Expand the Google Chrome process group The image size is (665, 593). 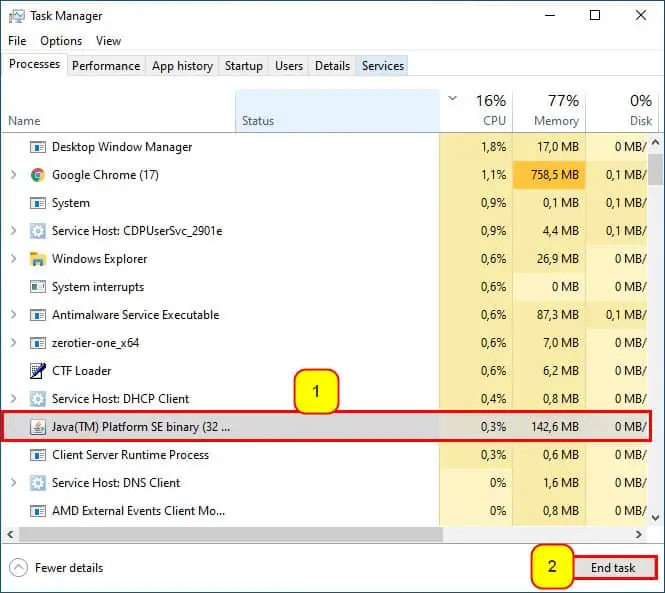[14, 175]
